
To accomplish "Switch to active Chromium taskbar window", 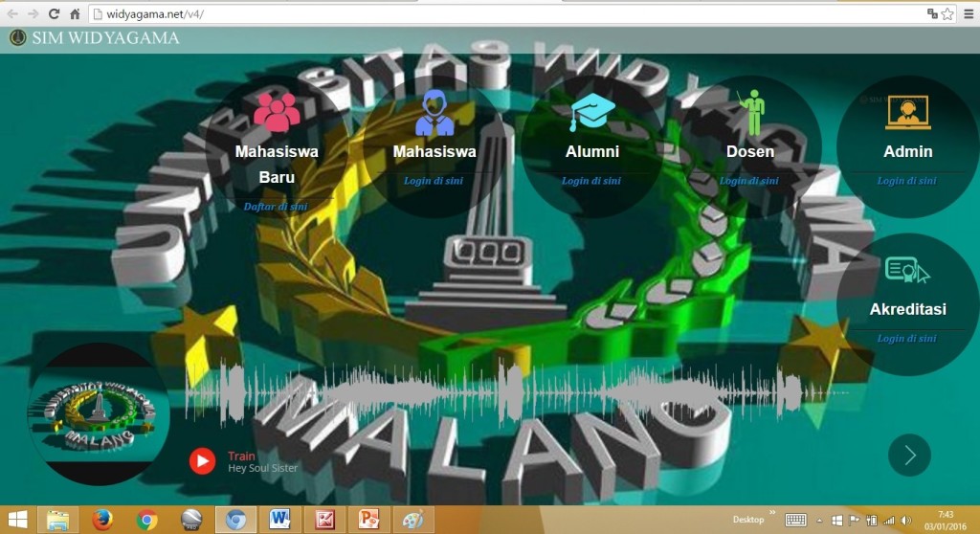I will pyautogui.click(x=235, y=520).
